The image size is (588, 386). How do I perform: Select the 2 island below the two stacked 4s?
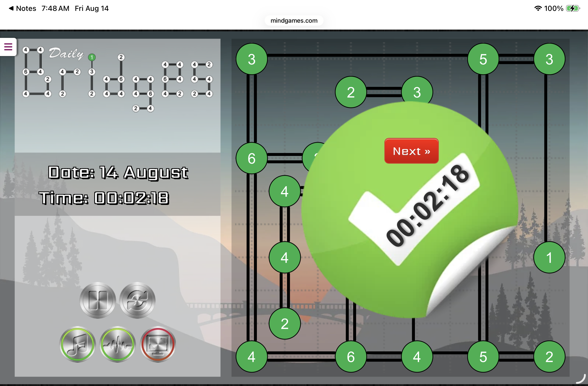coord(285,323)
